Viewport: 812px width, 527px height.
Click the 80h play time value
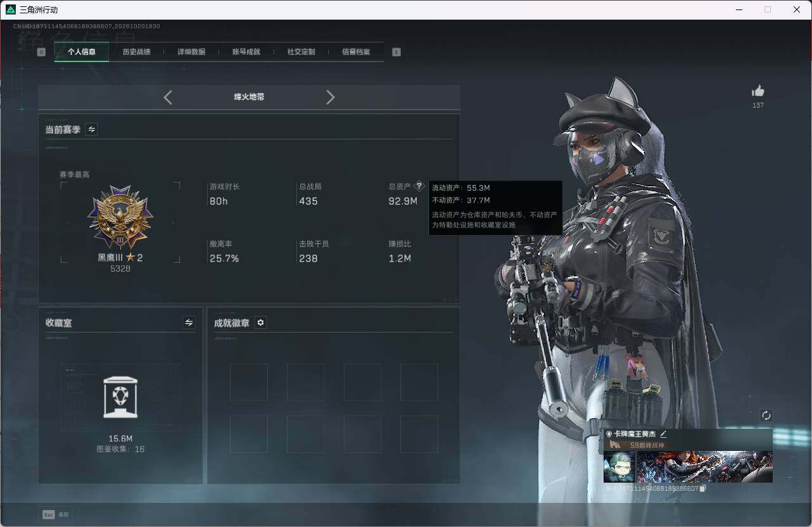click(x=219, y=201)
